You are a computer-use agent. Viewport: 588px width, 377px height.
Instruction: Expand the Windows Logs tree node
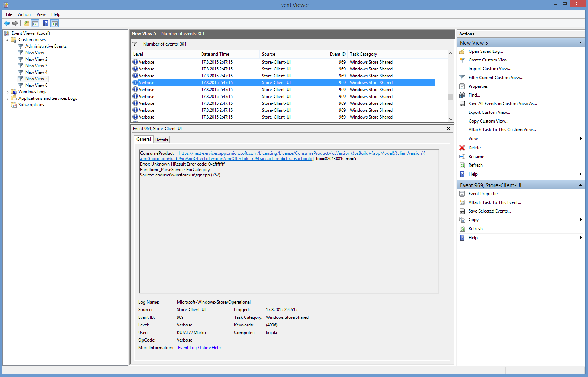[7, 92]
